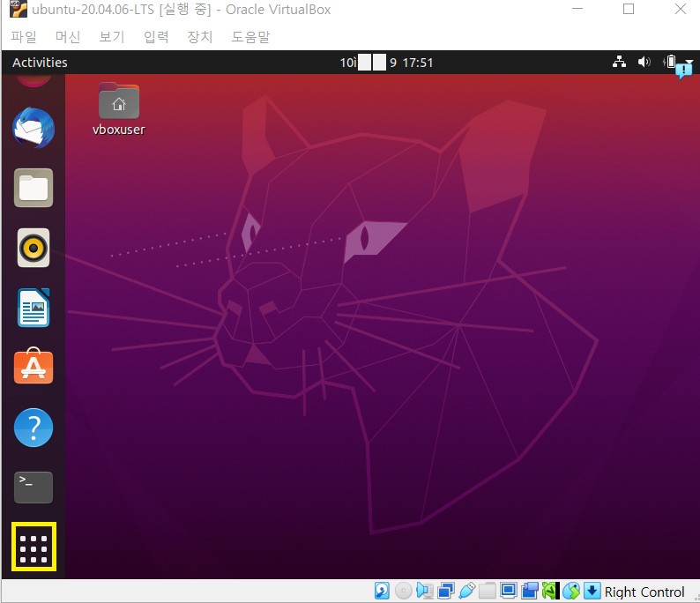The width and height of the screenshot is (700, 603).
Task: Click Activities in top bar
Action: point(40,63)
